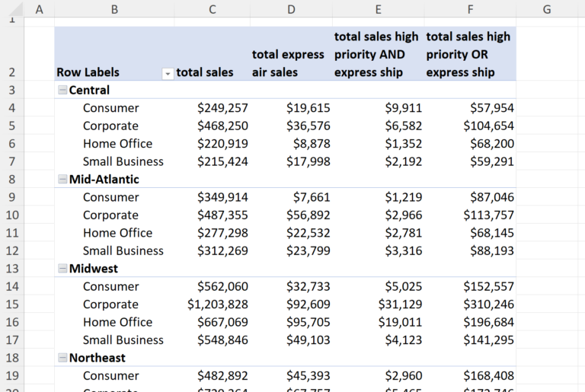Viewport: 585px width, 392px height.
Task: Collapse the Midwest region group
Action: [x=62, y=269]
